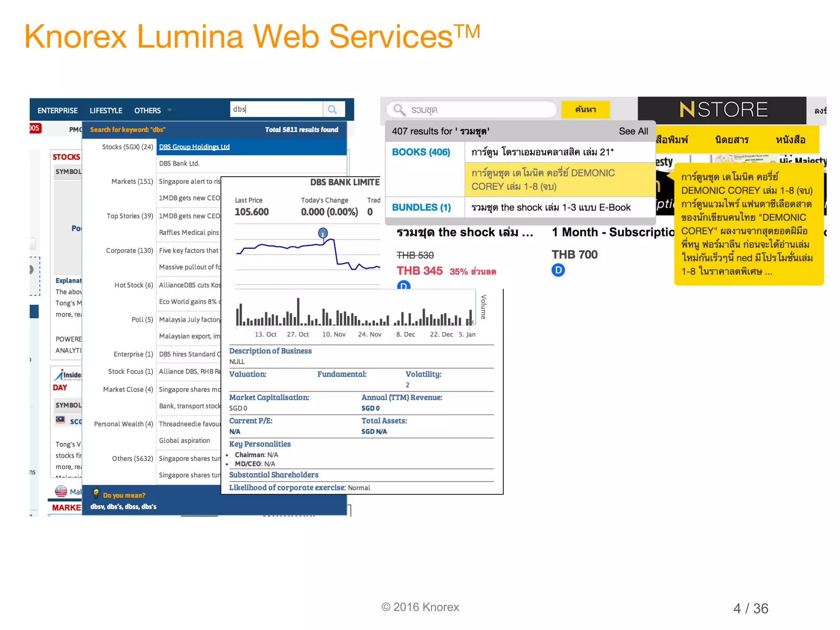Click the NSTORE logo
This screenshot has height=630, width=840.
(723, 110)
